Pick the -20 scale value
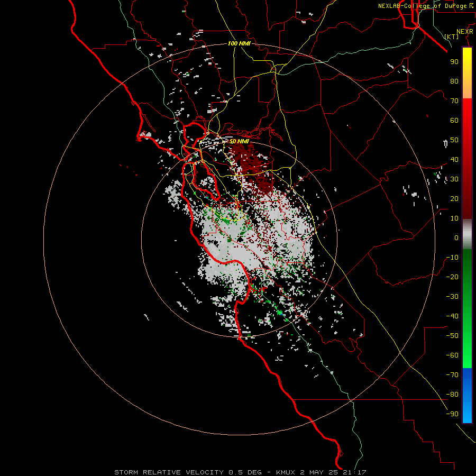 tap(452, 277)
